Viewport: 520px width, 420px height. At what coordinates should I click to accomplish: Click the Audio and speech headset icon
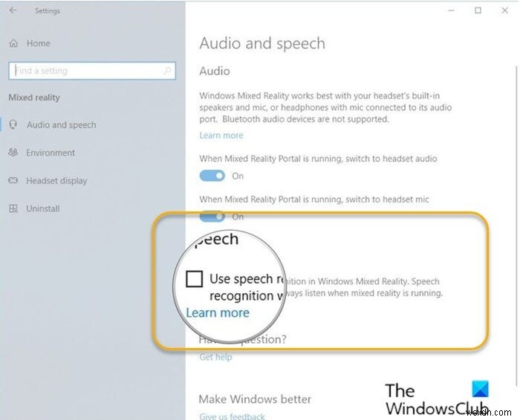(13, 125)
